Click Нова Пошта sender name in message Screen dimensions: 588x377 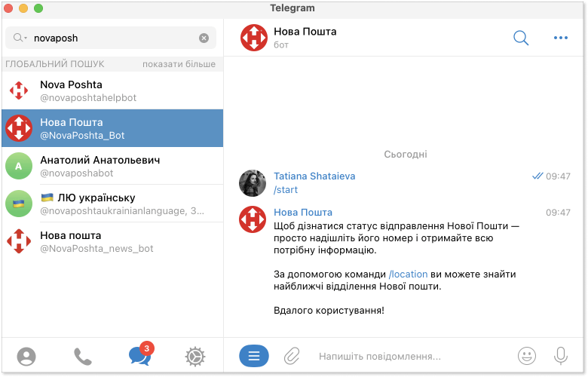click(303, 213)
